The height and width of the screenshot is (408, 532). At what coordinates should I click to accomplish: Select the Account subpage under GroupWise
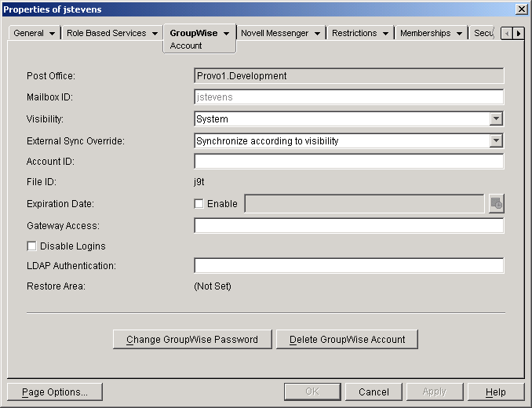[x=186, y=46]
